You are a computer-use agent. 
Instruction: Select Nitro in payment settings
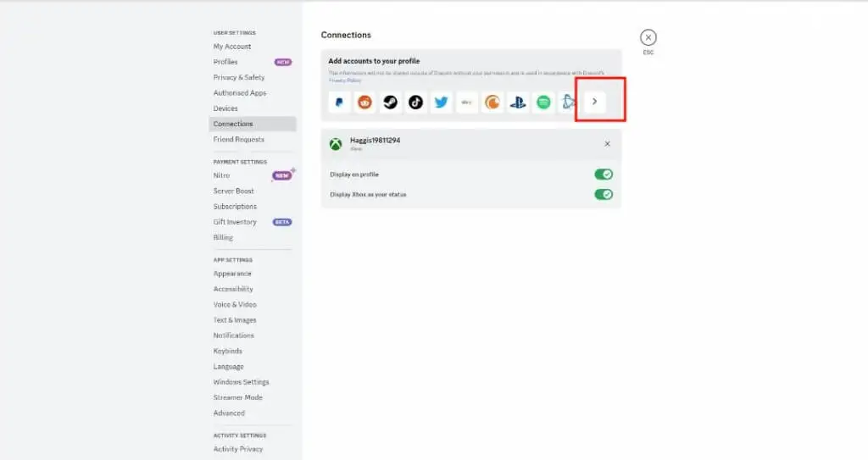pyautogui.click(x=221, y=175)
